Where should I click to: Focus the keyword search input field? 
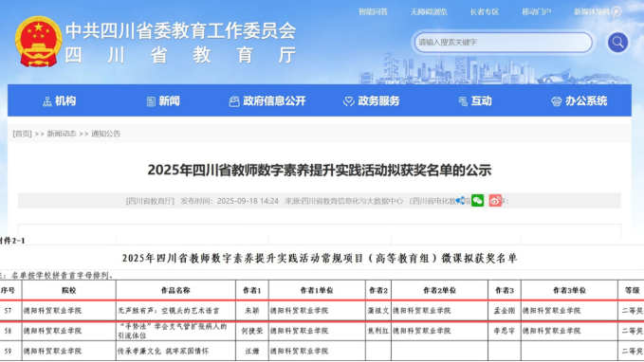[503, 43]
